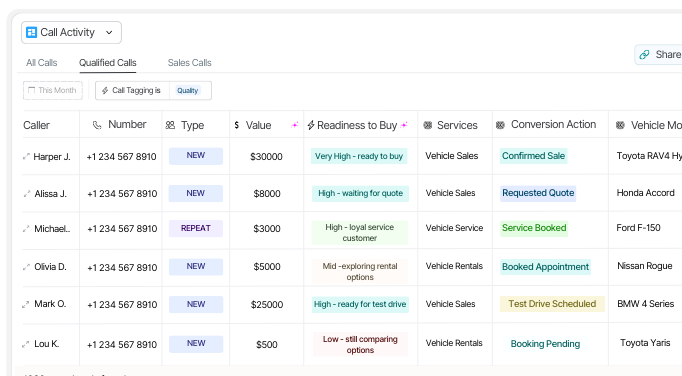Click the Booked Appointment conversion tag
The height and width of the screenshot is (376, 682).
pos(545,267)
